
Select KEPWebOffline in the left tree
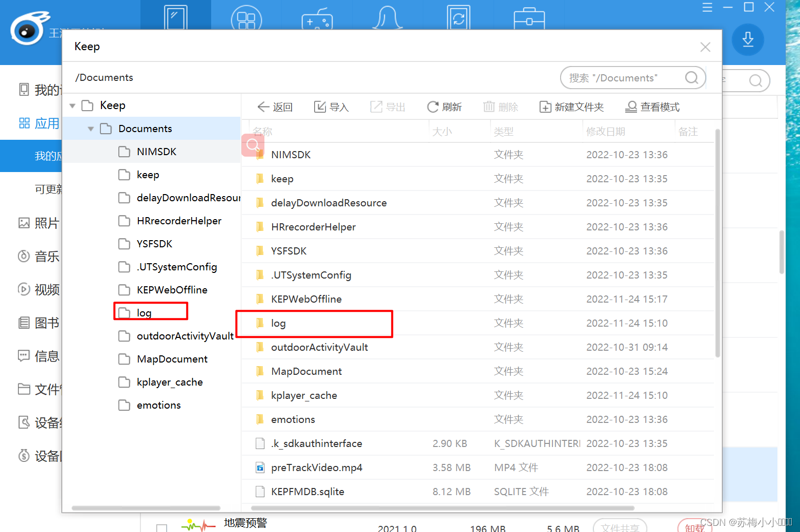pyautogui.click(x=151, y=290)
